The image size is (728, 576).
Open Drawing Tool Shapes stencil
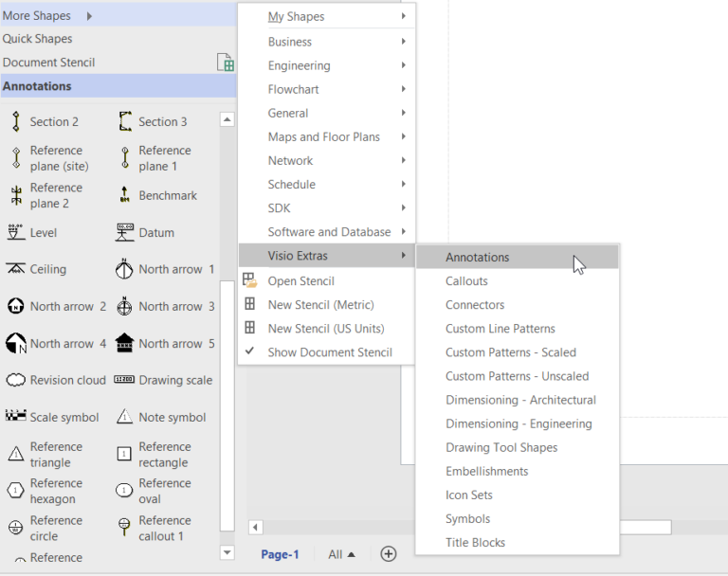(518, 447)
